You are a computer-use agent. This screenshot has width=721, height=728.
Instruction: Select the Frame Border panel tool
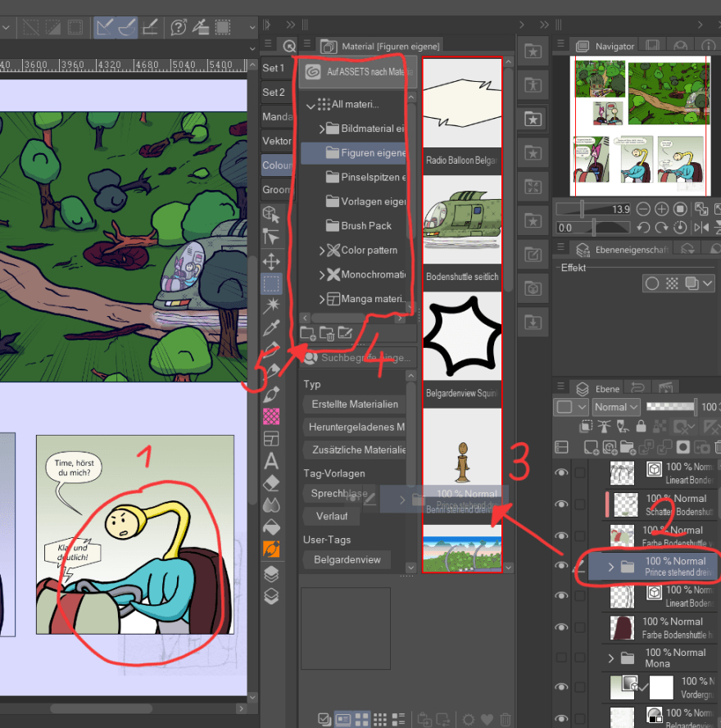(271, 439)
